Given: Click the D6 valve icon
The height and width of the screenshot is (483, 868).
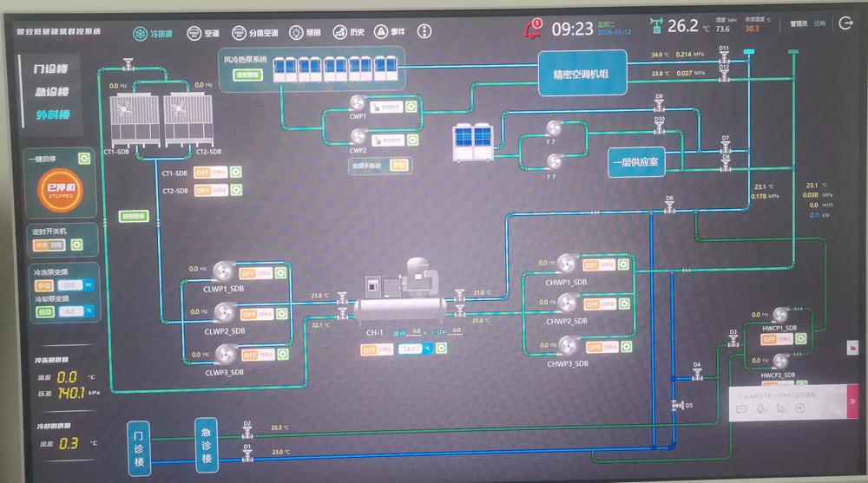Looking at the screenshot, I should click(x=669, y=206).
